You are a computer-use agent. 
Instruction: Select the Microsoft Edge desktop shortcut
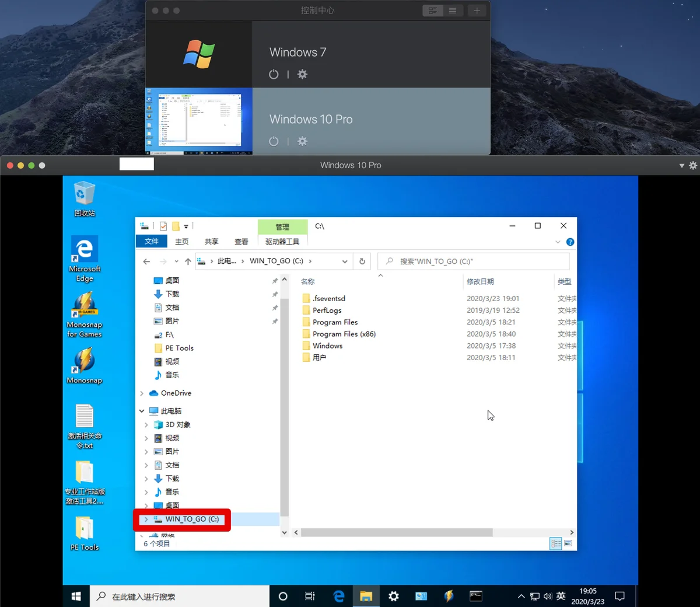(85, 259)
